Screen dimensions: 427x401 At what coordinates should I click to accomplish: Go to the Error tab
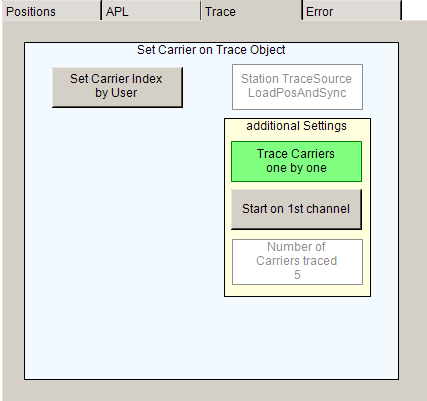[x=352, y=11]
